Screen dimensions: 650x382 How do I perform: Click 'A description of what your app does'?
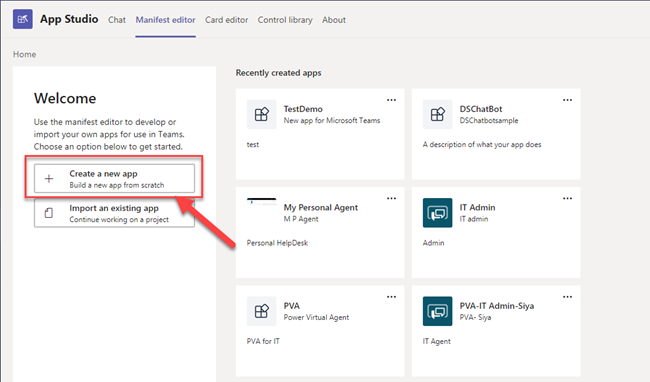tap(482, 145)
